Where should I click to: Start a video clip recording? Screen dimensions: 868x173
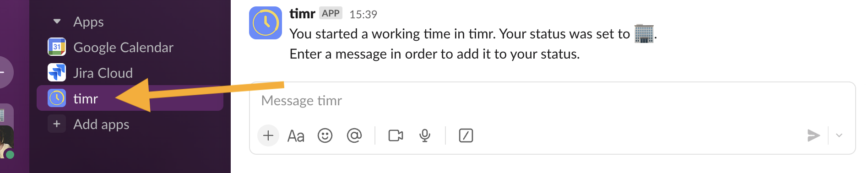coord(396,135)
